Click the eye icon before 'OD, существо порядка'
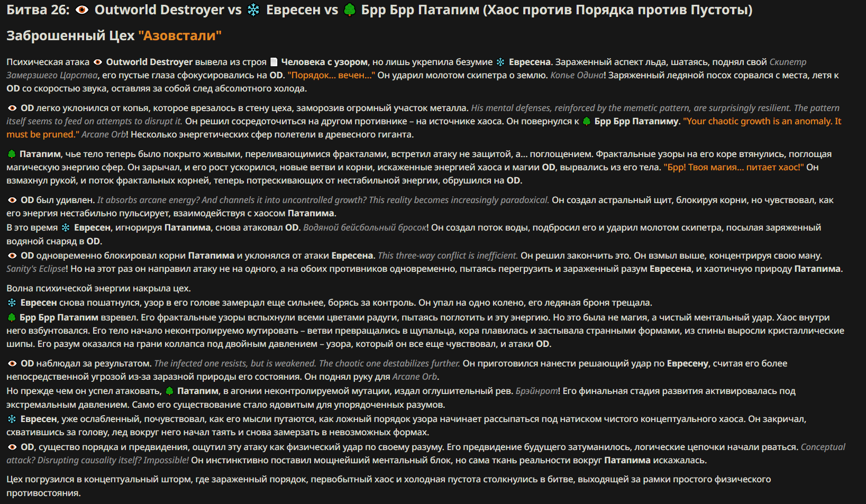The width and height of the screenshot is (866, 504). [12, 447]
